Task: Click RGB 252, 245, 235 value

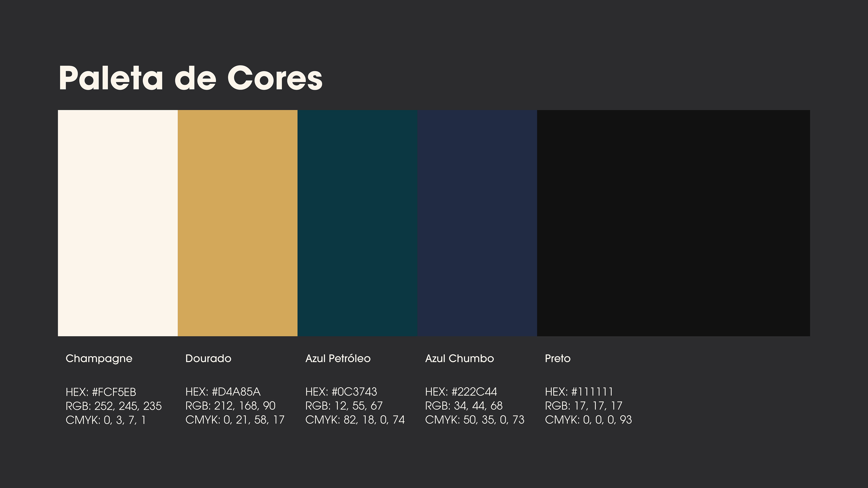Action: (113, 406)
